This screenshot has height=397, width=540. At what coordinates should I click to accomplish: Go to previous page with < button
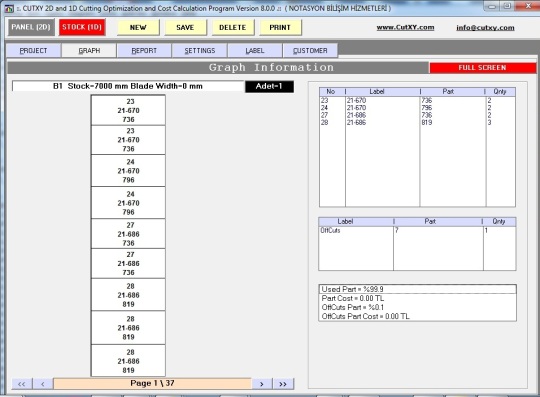pyautogui.click(x=43, y=384)
